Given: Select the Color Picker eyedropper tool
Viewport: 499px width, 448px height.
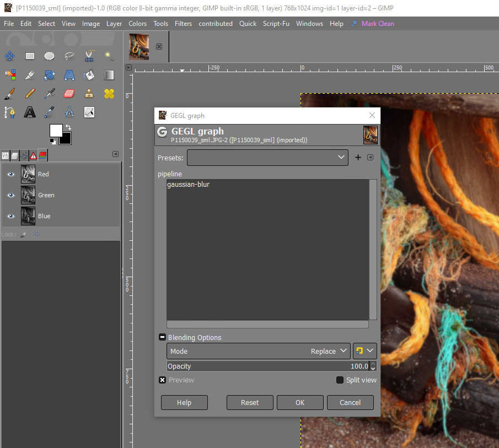Looking at the screenshot, I should point(50,112).
